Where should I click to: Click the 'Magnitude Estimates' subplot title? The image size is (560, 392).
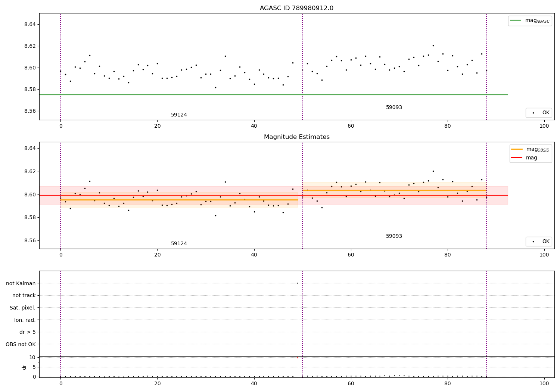[296, 137]
